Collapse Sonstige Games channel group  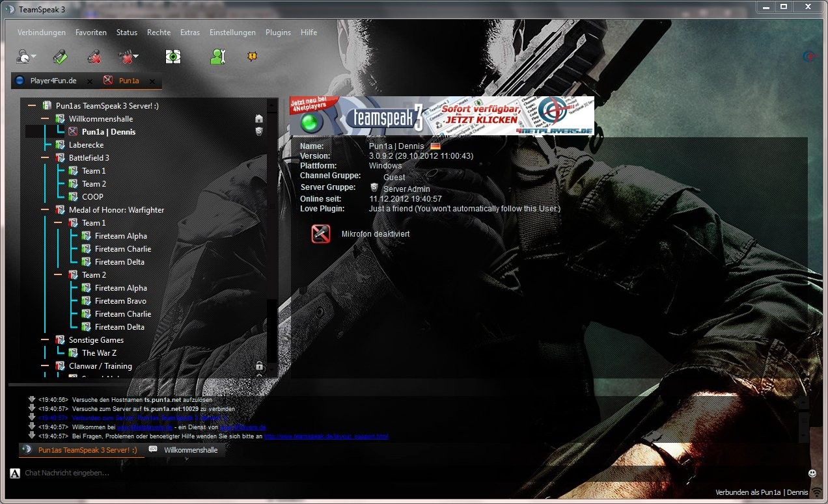tap(44, 340)
